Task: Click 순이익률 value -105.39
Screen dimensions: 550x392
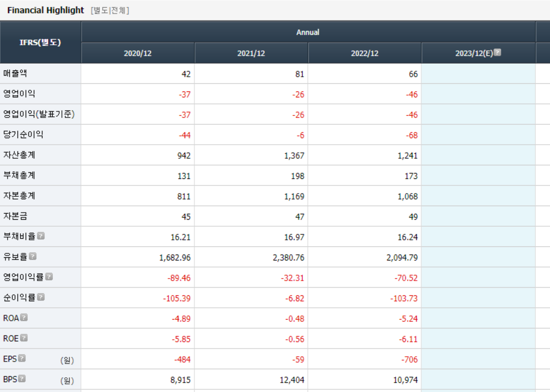Action: click(x=177, y=298)
